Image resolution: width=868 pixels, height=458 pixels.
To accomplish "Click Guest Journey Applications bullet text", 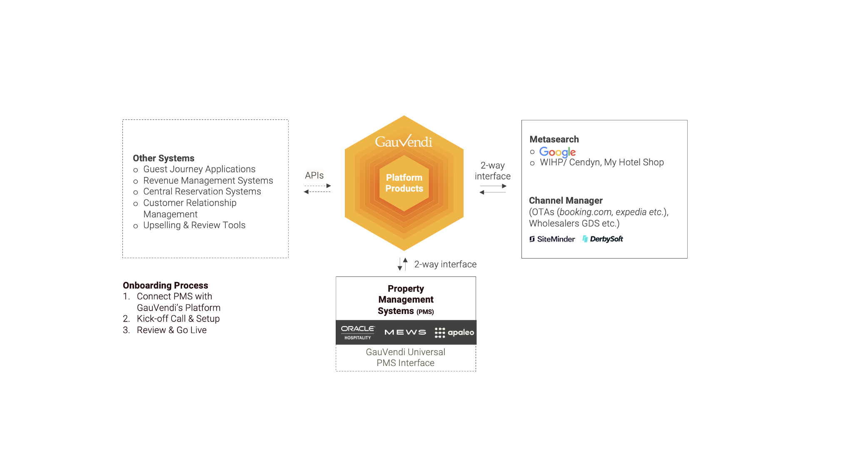I will tap(199, 169).
